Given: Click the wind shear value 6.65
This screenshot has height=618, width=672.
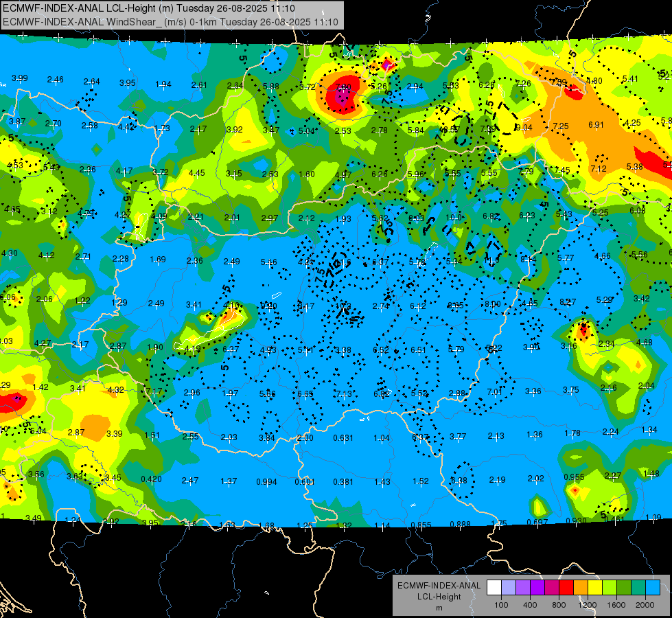Looking at the screenshot, I should 305,393.
